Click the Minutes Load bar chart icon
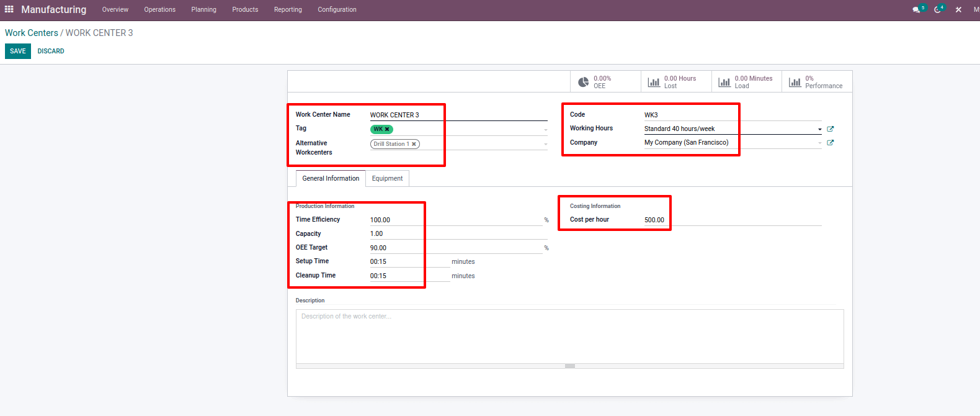980x416 pixels. [x=724, y=82]
